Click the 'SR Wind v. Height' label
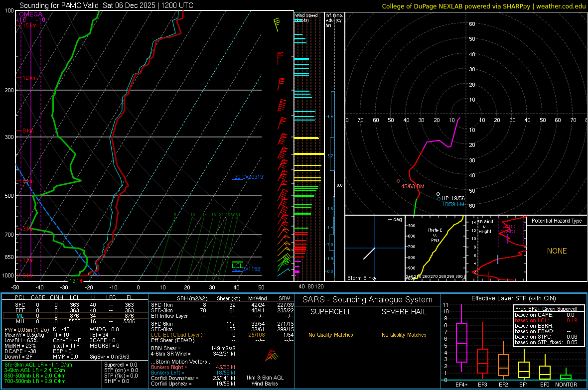 click(485, 227)
